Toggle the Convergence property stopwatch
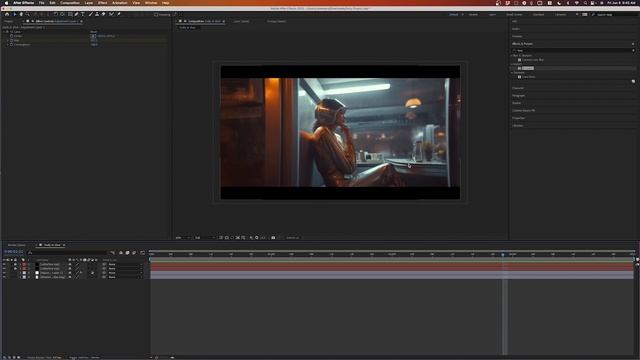This screenshot has width=640, height=360. point(11,44)
